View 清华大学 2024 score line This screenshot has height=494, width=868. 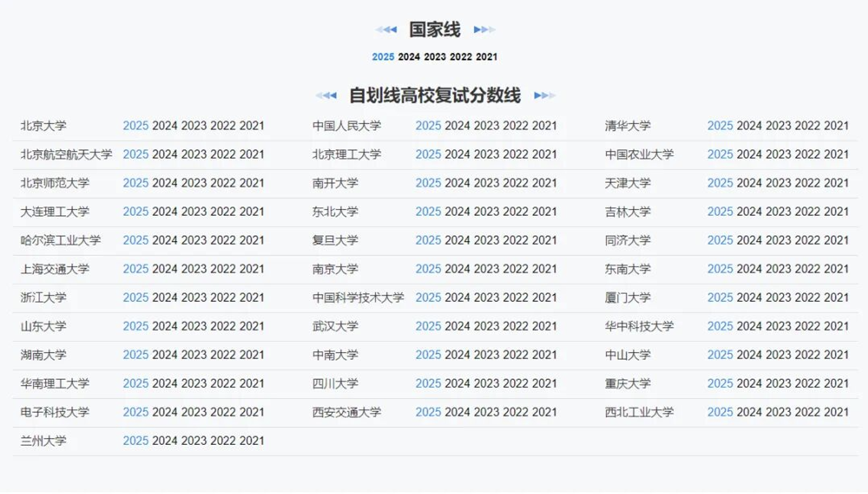pyautogui.click(x=749, y=126)
